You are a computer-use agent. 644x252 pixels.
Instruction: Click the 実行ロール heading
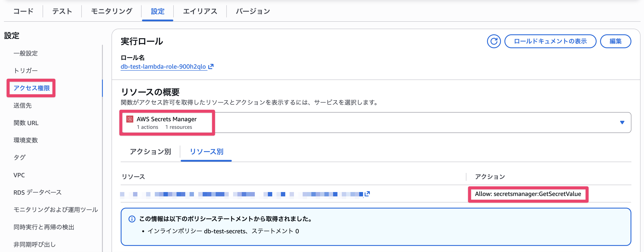142,41
